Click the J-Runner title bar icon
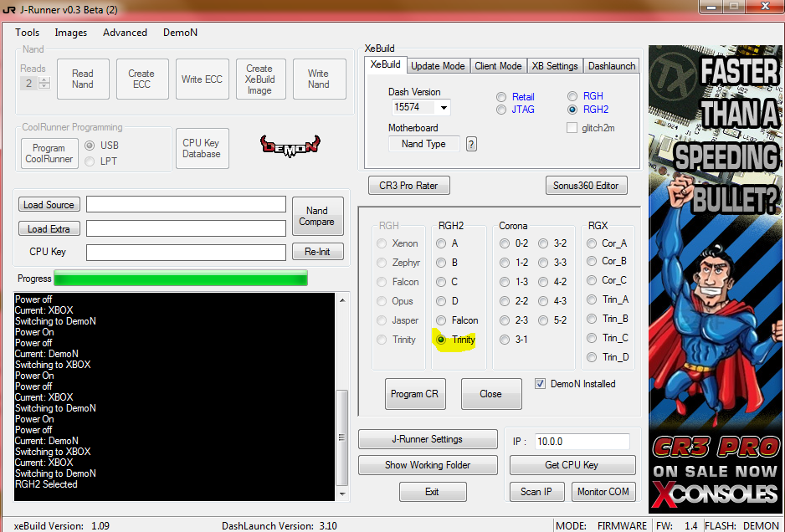Screen dimensions: 785x532 point(9,9)
